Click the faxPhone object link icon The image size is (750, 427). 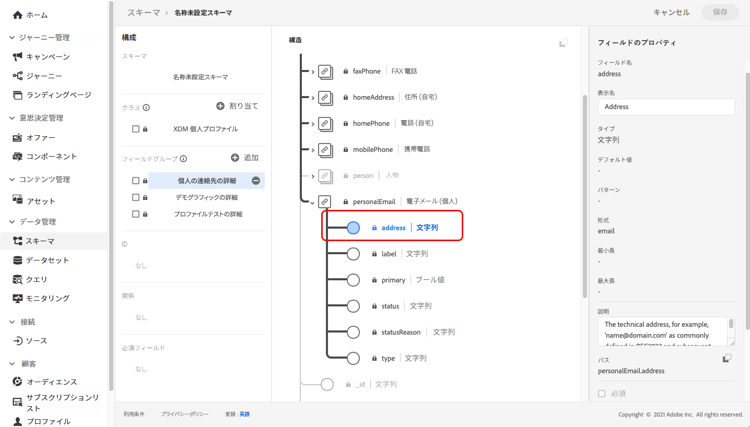325,71
